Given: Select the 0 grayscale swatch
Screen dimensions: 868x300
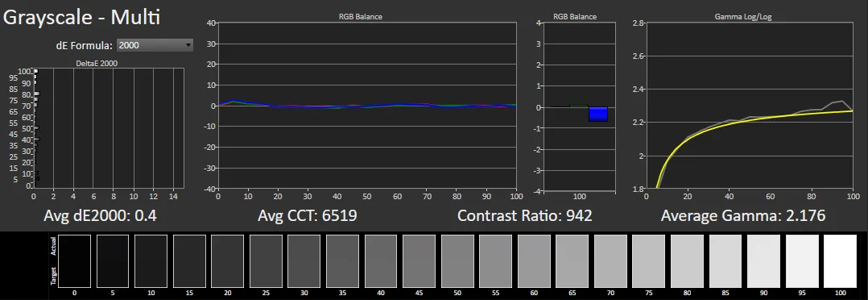Looking at the screenshot, I should tap(74, 260).
